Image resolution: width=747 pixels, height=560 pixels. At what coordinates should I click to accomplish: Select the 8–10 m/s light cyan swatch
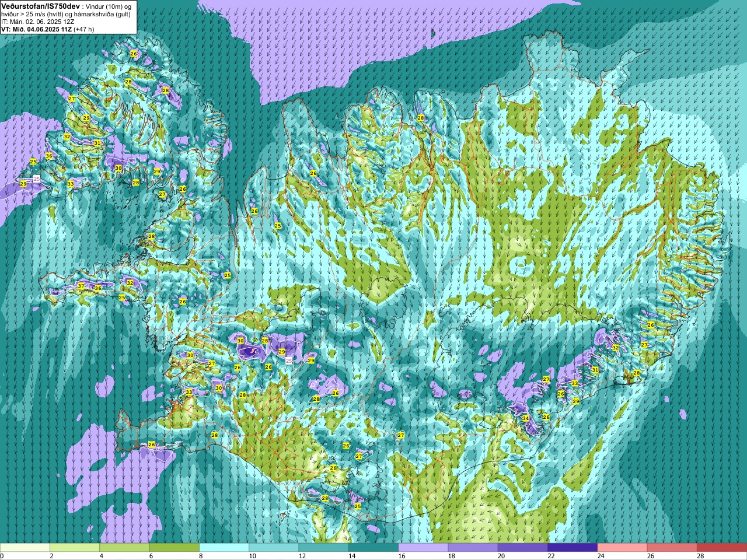coord(224,548)
